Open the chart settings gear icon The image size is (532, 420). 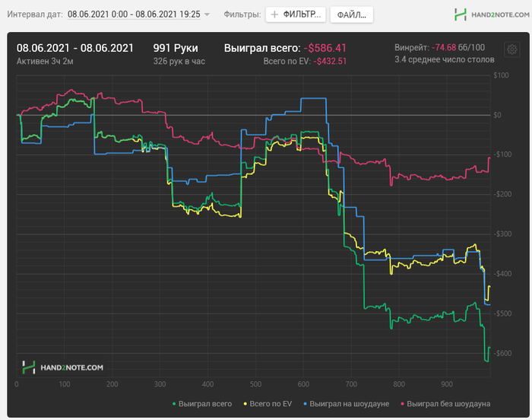click(512, 49)
